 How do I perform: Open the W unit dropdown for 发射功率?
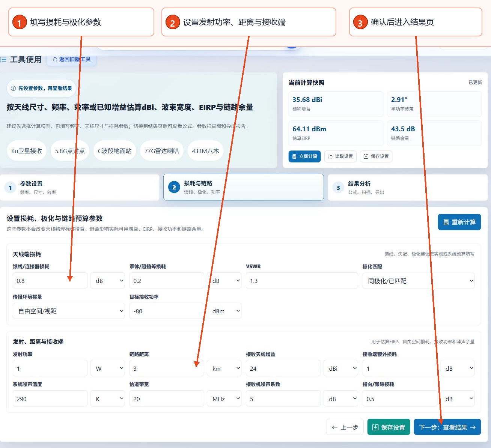(108, 368)
